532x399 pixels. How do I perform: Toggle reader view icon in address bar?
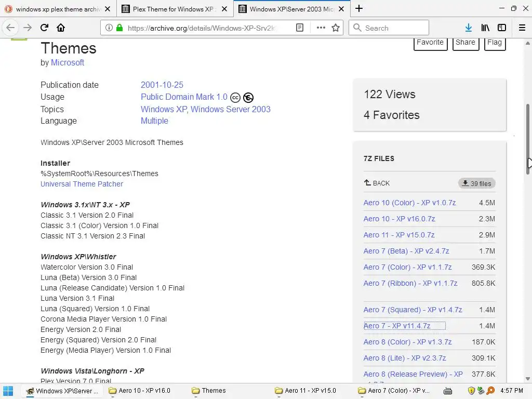[x=300, y=28]
